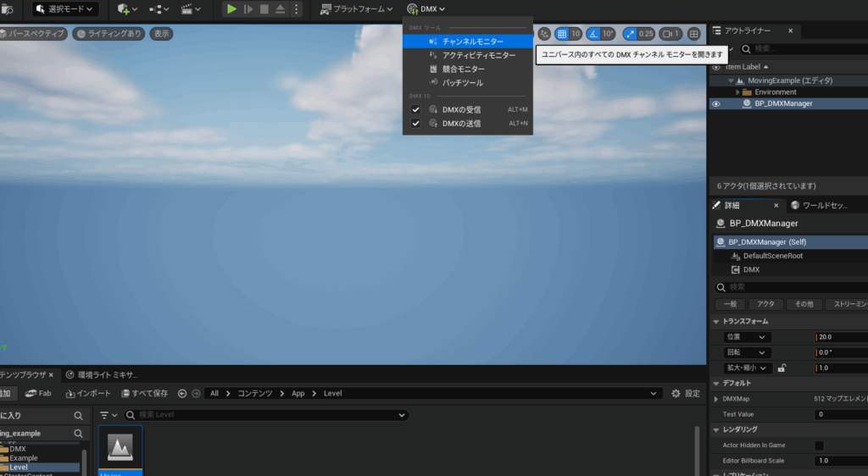Image resolution: width=868 pixels, height=476 pixels.
Task: Click viewport layout maximize icon
Action: coord(693,34)
